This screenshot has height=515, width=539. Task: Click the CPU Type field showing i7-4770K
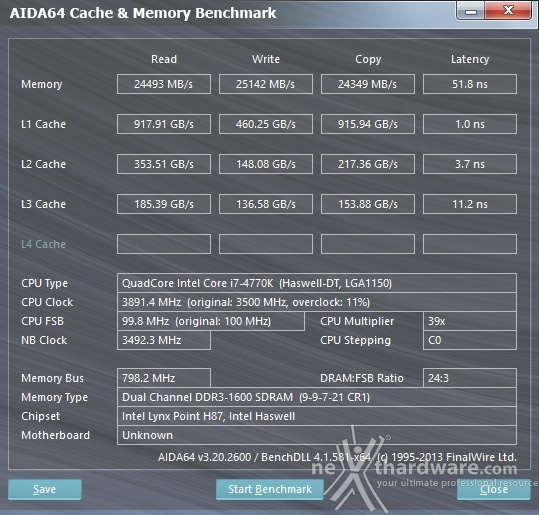(317, 283)
